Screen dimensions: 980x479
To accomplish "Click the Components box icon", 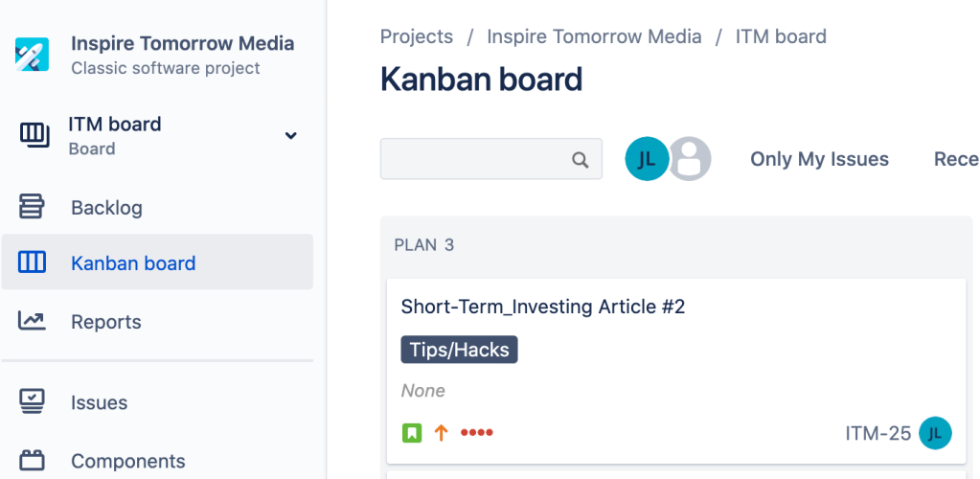I will pyautogui.click(x=32, y=461).
